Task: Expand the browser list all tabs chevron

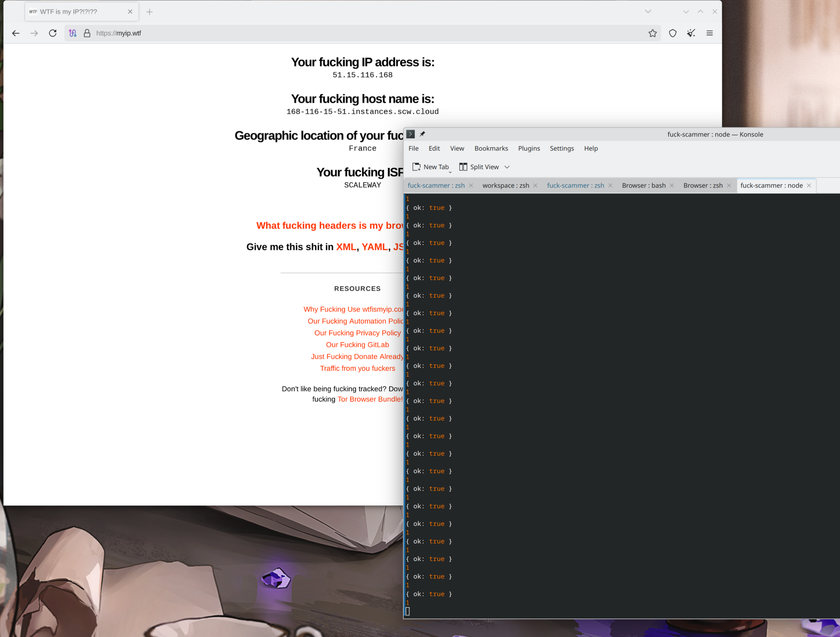Action: [648, 11]
